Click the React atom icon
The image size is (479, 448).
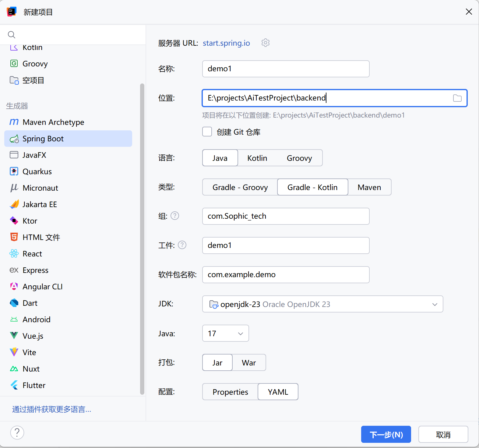click(14, 253)
